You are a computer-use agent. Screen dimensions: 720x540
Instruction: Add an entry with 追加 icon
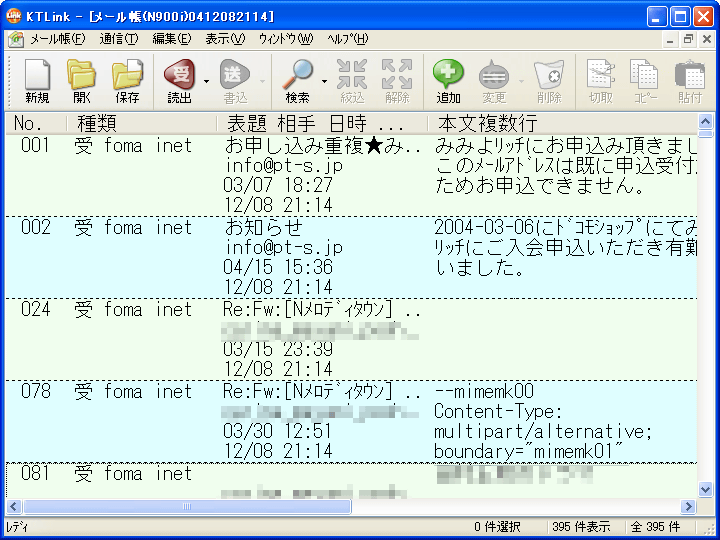[449, 82]
